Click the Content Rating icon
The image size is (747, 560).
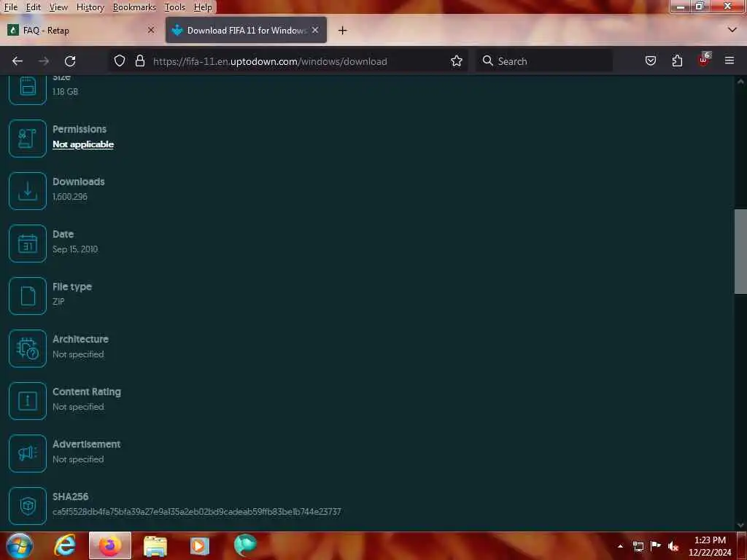coord(28,401)
